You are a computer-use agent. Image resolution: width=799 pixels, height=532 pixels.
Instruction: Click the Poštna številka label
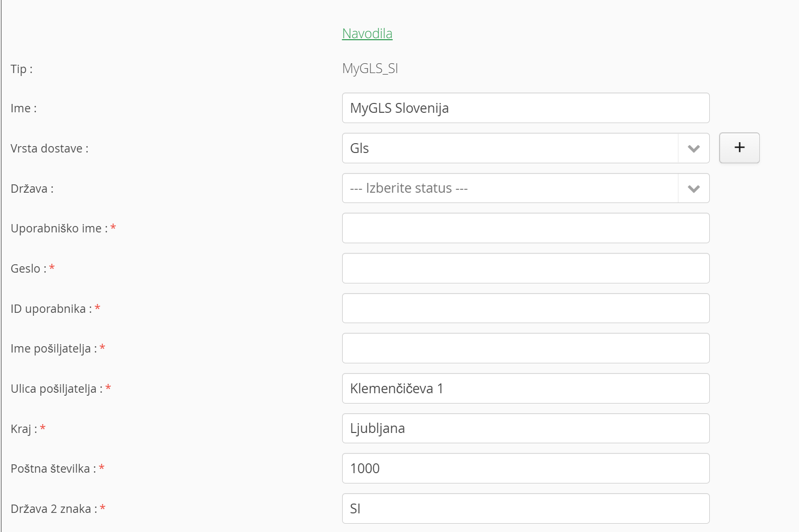(53, 469)
